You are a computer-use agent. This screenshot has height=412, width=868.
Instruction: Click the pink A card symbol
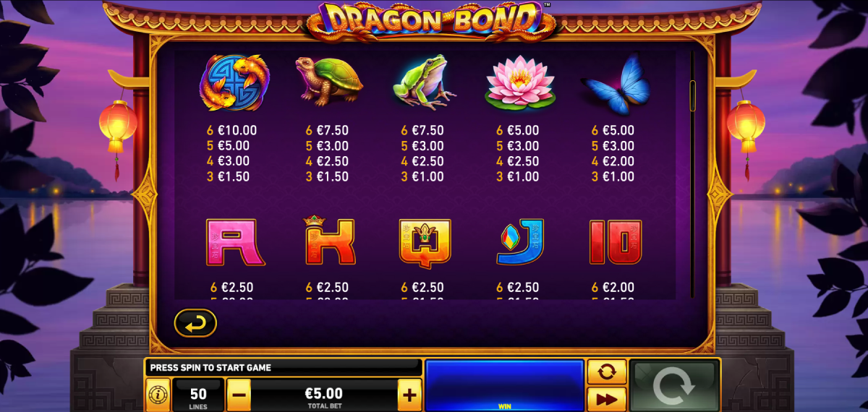click(231, 242)
